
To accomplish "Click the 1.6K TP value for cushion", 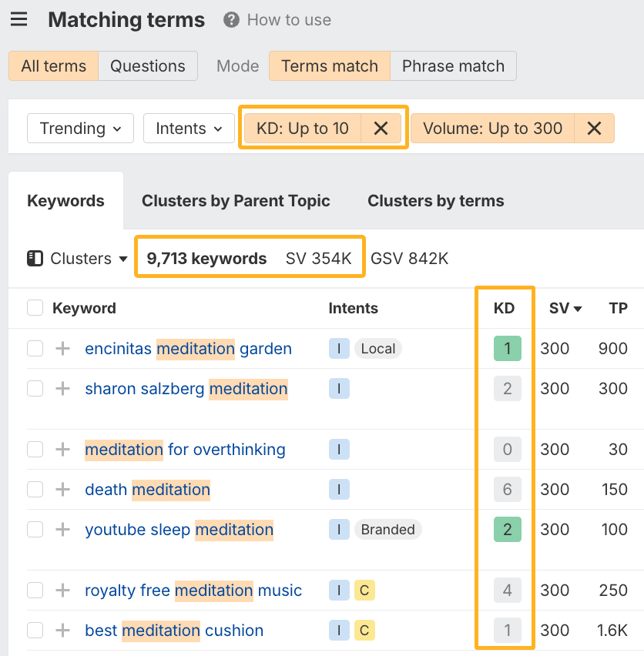I will point(612,631).
